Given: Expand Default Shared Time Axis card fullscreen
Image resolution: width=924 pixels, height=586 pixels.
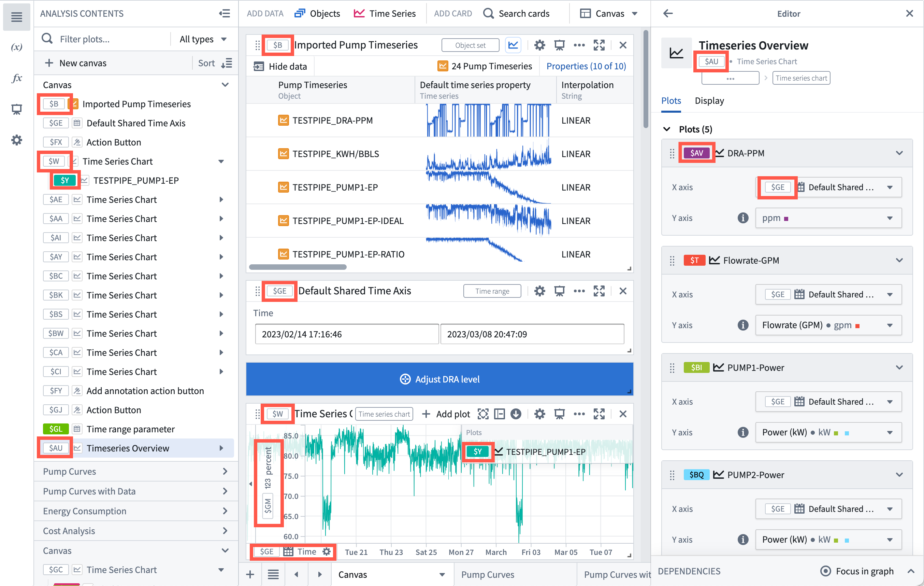Looking at the screenshot, I should coord(599,291).
